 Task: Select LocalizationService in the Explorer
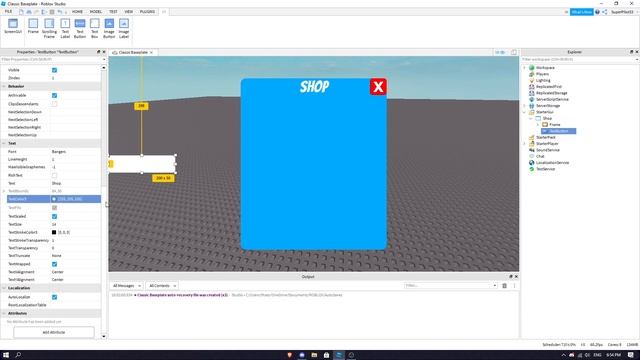552,162
